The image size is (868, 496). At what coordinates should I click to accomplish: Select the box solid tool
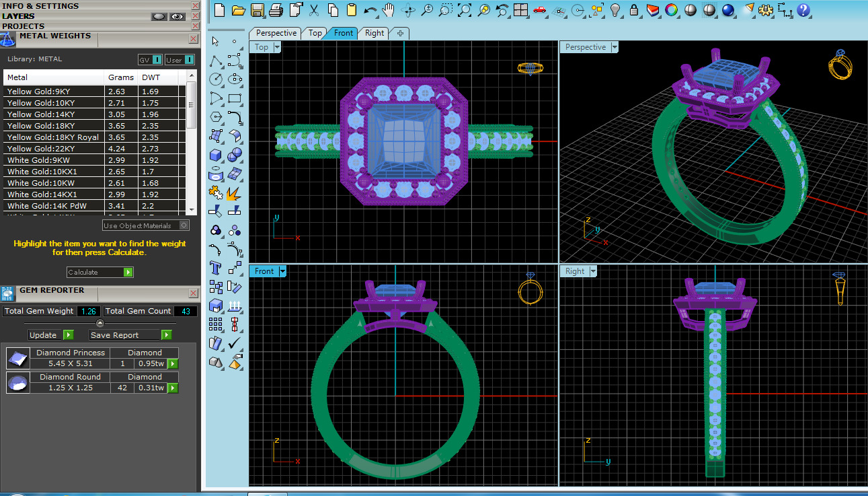click(216, 155)
